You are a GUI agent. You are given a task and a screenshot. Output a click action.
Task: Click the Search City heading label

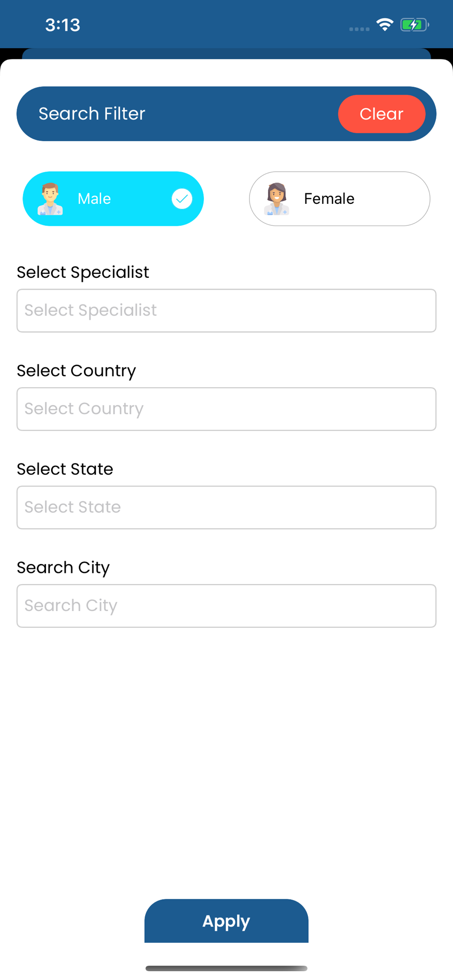(63, 567)
